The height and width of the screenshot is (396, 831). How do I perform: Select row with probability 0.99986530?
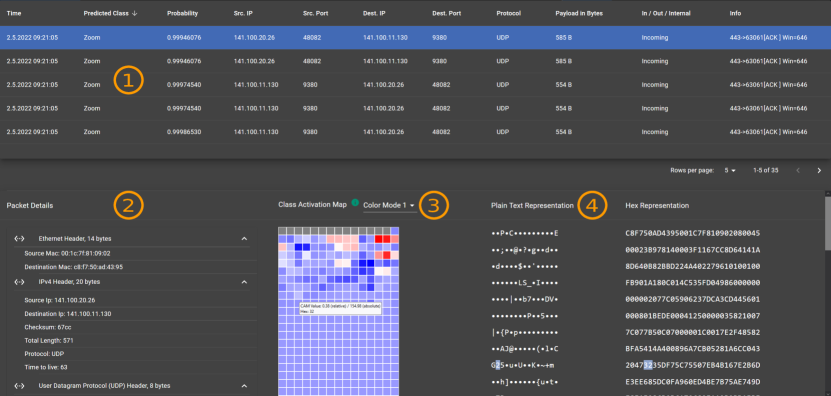tap(416, 131)
